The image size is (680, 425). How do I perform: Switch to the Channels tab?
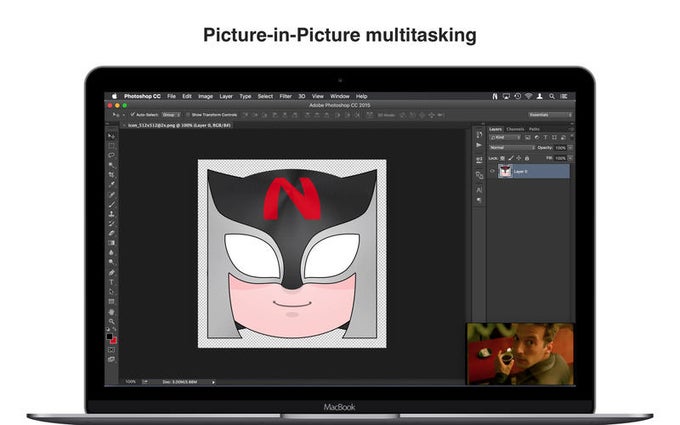coord(514,129)
